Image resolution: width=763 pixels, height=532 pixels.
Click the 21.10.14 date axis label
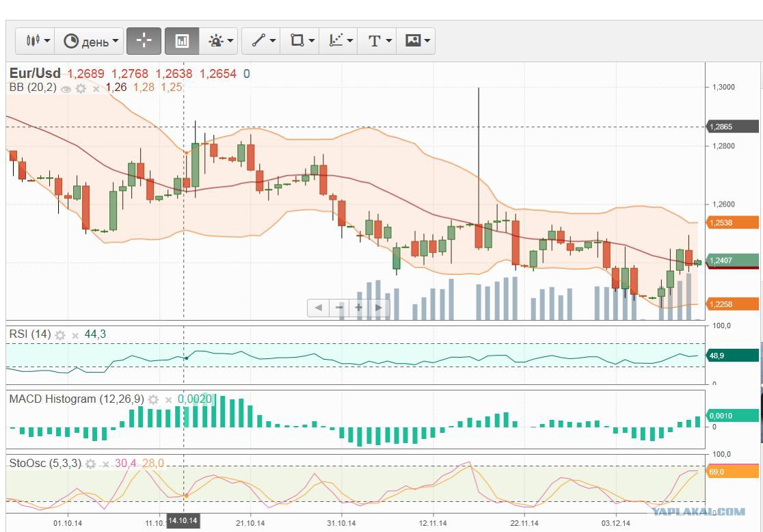coord(250,523)
